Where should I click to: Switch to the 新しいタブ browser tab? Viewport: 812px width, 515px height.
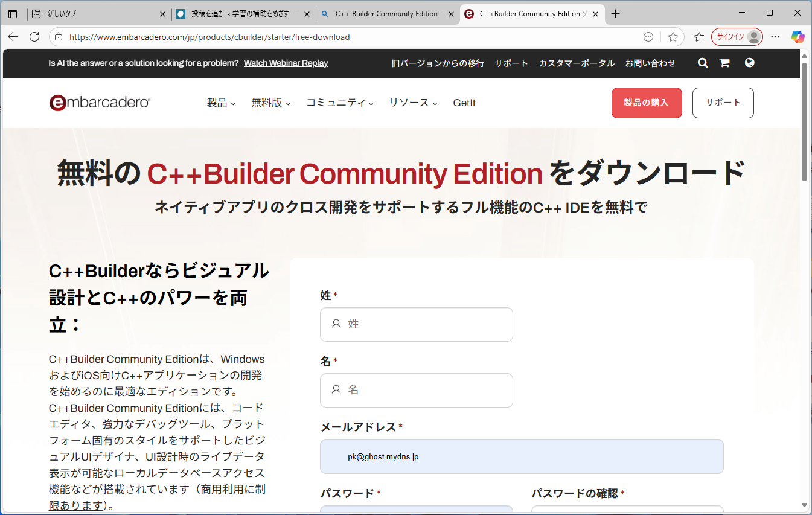point(97,13)
